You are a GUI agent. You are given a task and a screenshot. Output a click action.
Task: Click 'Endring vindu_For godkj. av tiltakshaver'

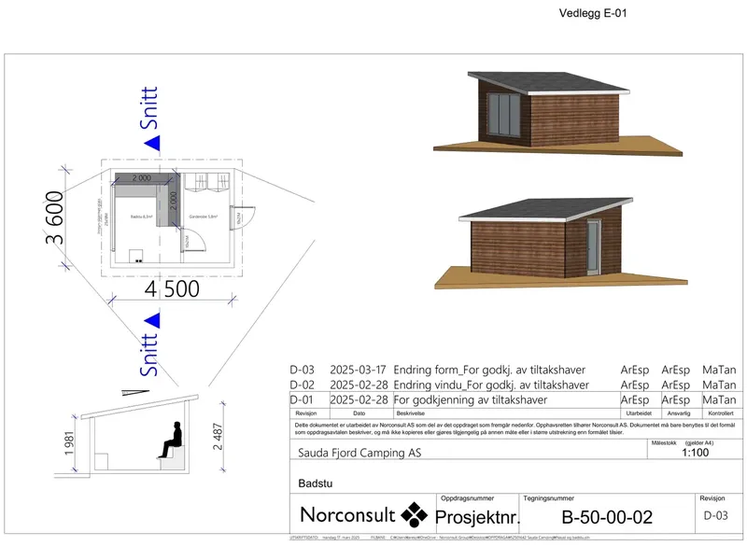(x=491, y=385)
